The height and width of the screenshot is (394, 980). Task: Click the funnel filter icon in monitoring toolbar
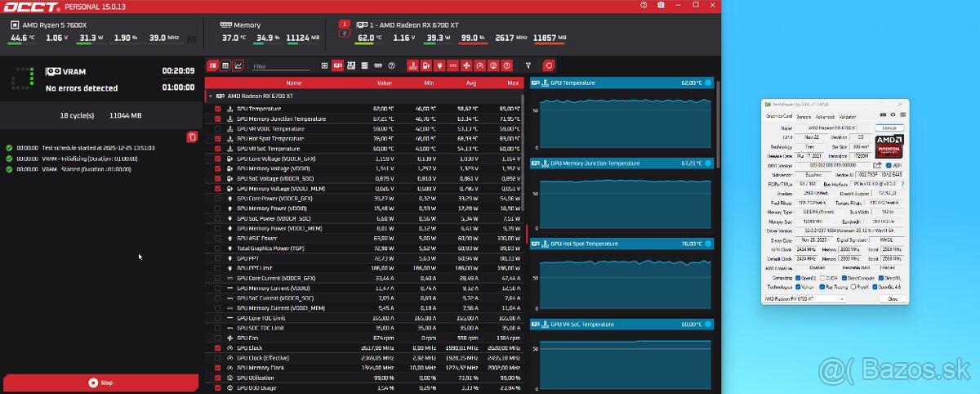tap(528, 65)
